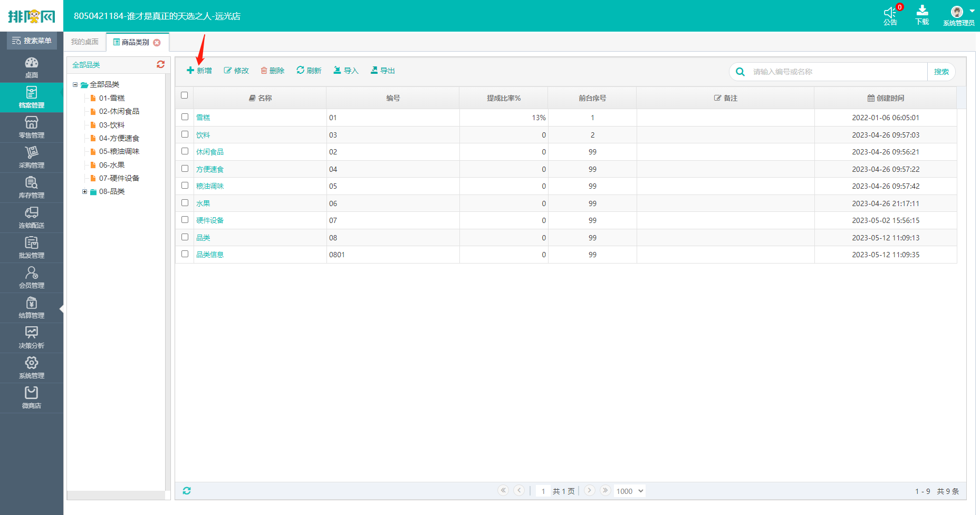Select the 商品类别 tab
The width and height of the screenshot is (980, 515).
[x=135, y=42]
